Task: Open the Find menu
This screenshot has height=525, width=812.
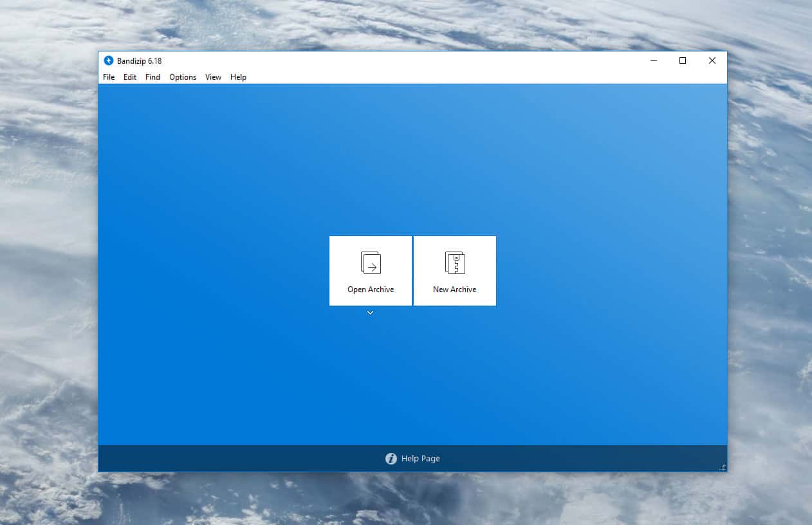Action: tap(152, 77)
